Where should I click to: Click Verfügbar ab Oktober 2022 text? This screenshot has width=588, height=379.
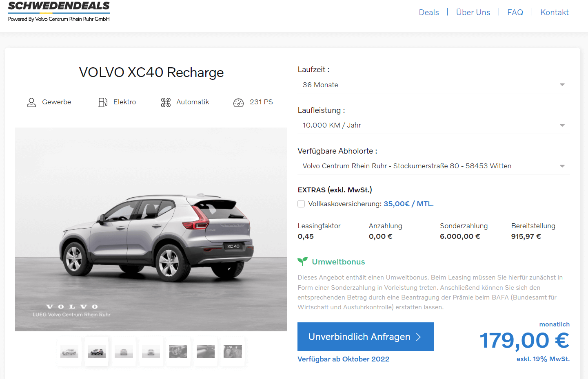343,359
